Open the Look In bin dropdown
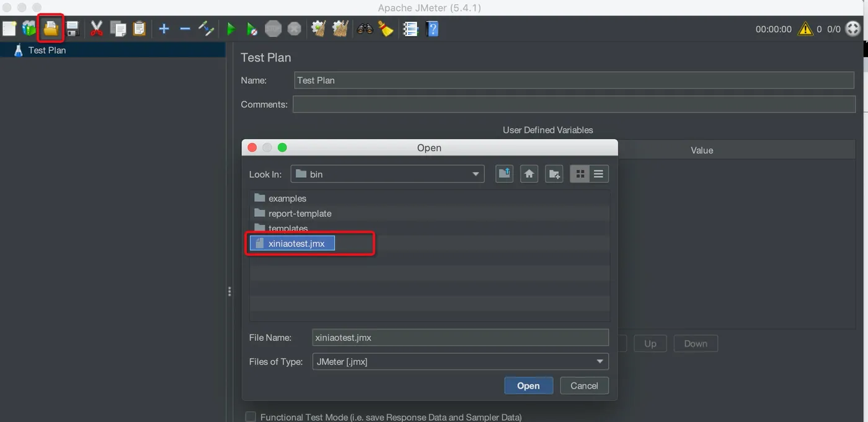Image resolution: width=868 pixels, height=422 pixels. [387, 174]
